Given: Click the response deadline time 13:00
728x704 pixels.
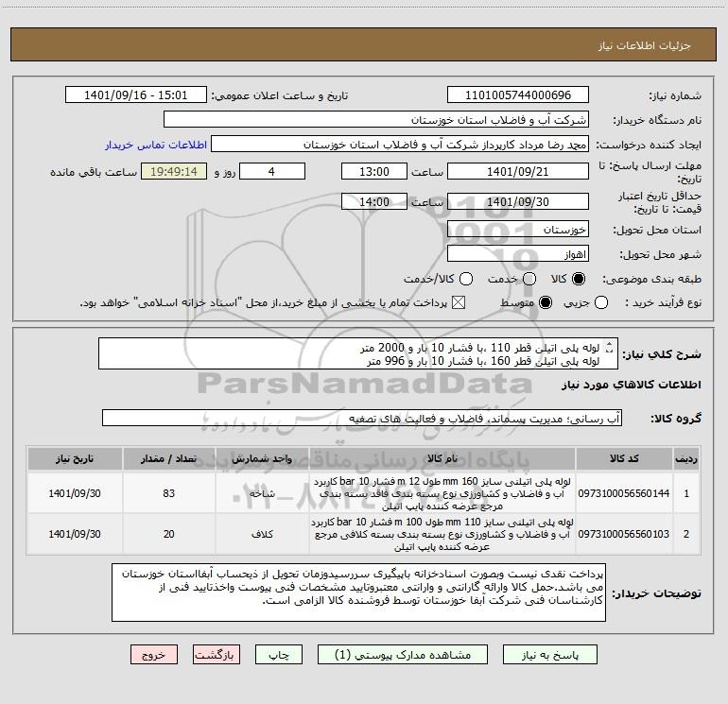Looking at the screenshot, I should click(374, 171).
